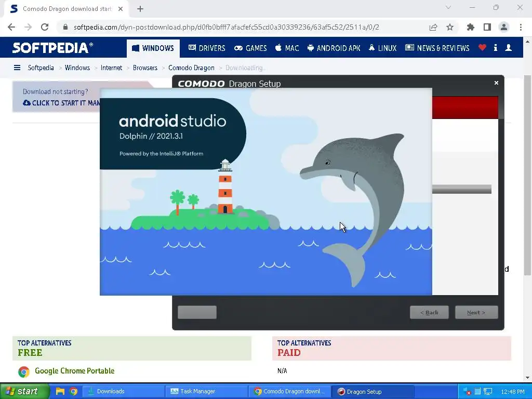Open the Linux section
This screenshot has height=399, width=532.
[382, 48]
